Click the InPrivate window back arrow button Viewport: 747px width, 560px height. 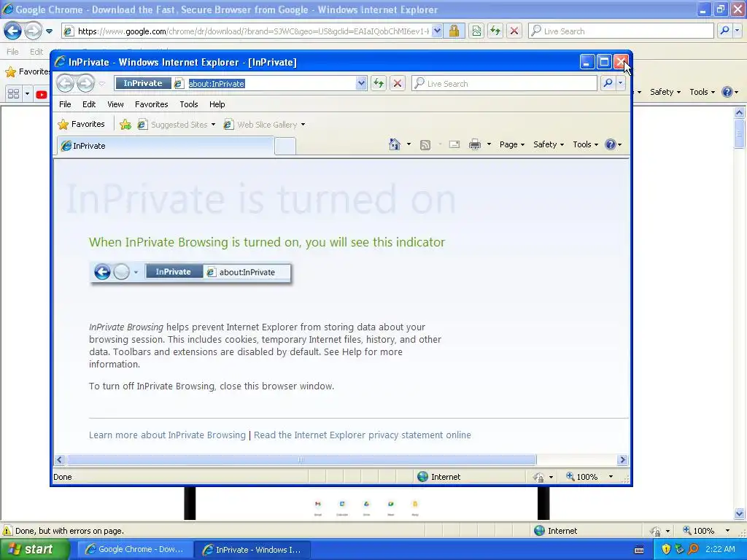click(66, 83)
